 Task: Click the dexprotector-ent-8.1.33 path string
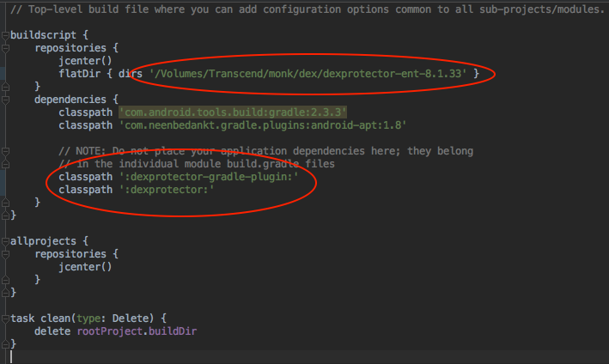tap(308, 74)
